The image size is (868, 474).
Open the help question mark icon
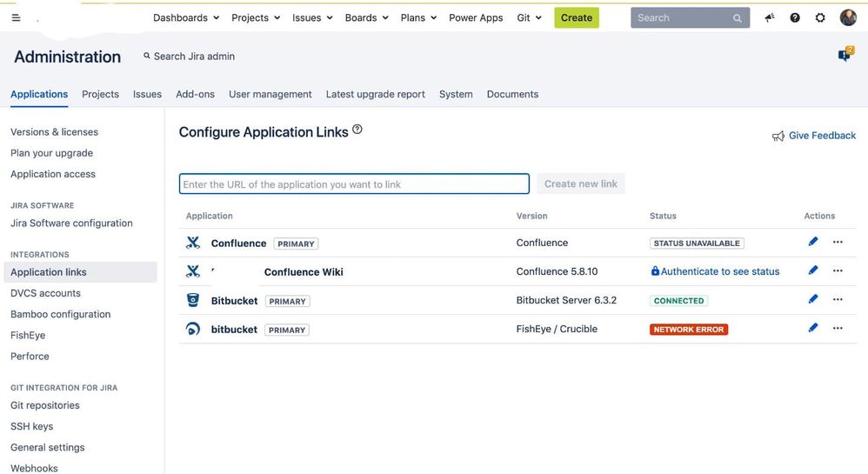[795, 17]
